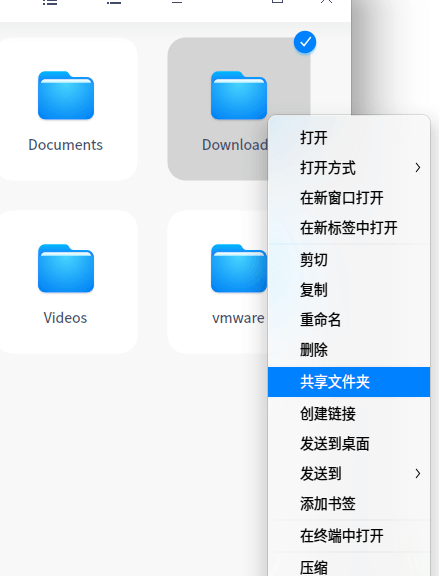
Task: Expand the 打开方式 submenu arrow
Action: click(417, 168)
